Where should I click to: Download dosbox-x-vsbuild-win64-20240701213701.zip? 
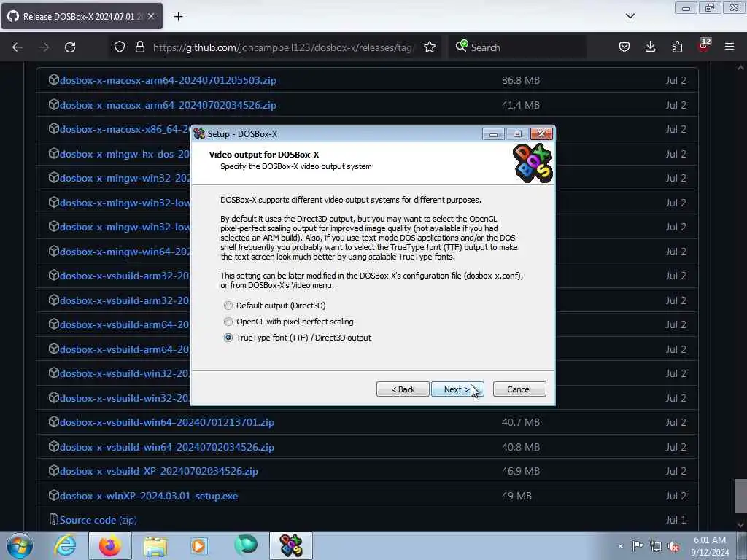coord(167,422)
